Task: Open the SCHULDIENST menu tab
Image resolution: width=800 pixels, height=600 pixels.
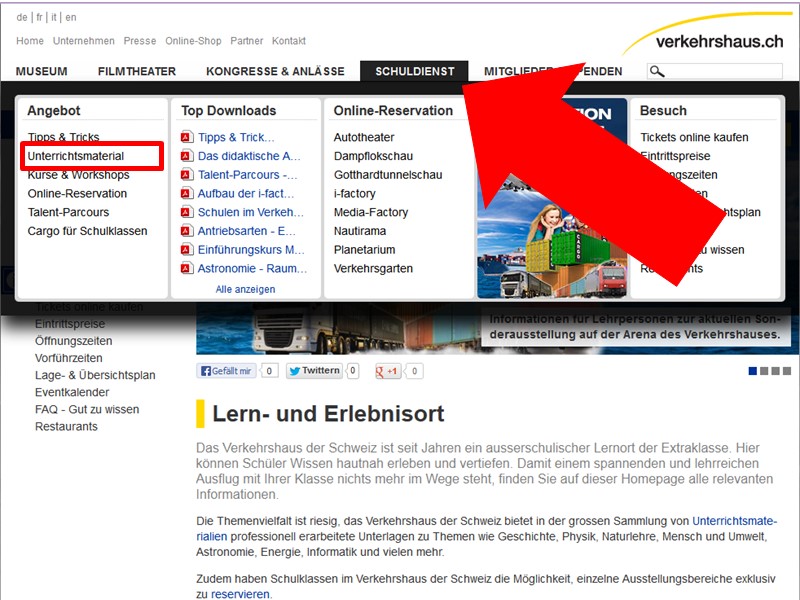Action: (x=414, y=71)
